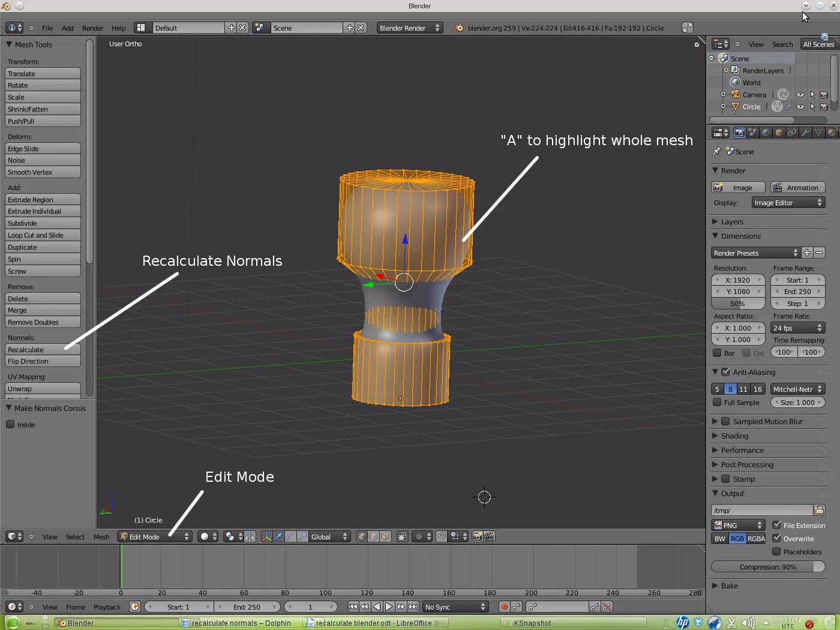Open the Display Image Editor dropdown
Viewport: 840px width, 630px height.
point(788,203)
